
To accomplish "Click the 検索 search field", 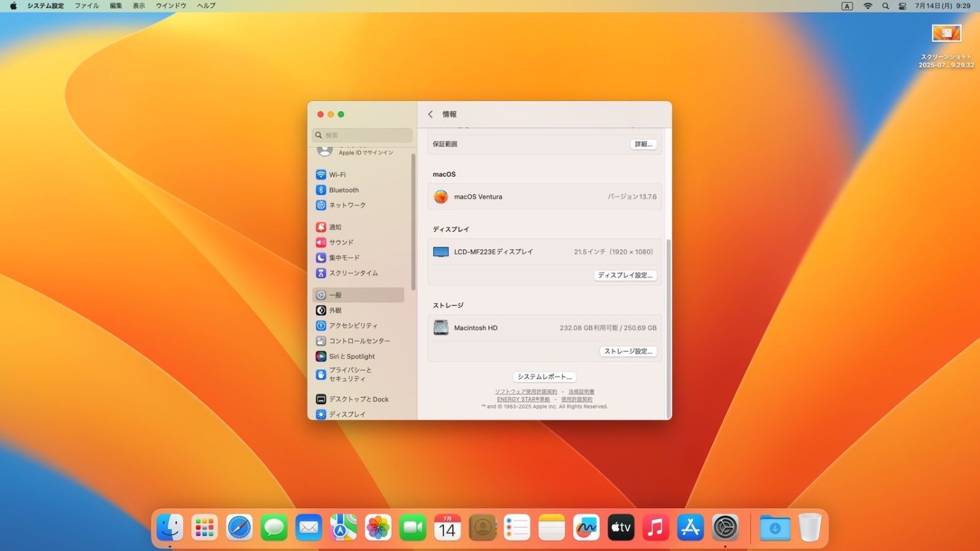I will (362, 135).
